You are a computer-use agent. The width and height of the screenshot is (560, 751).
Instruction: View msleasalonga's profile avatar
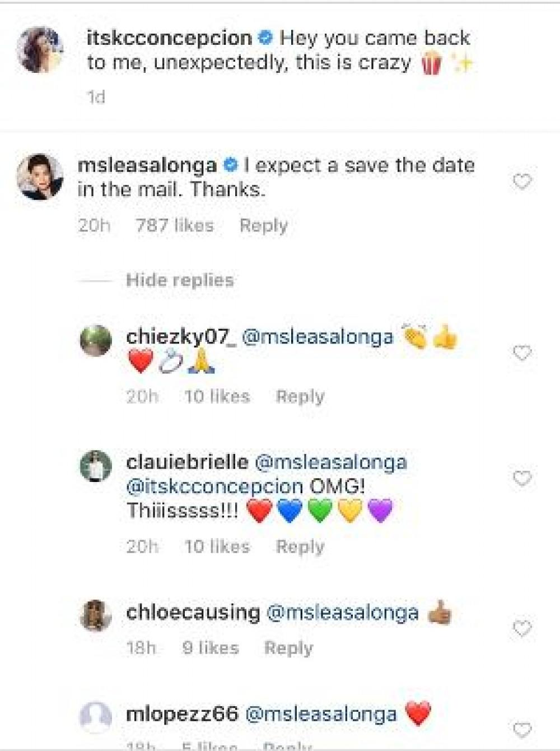40,177
